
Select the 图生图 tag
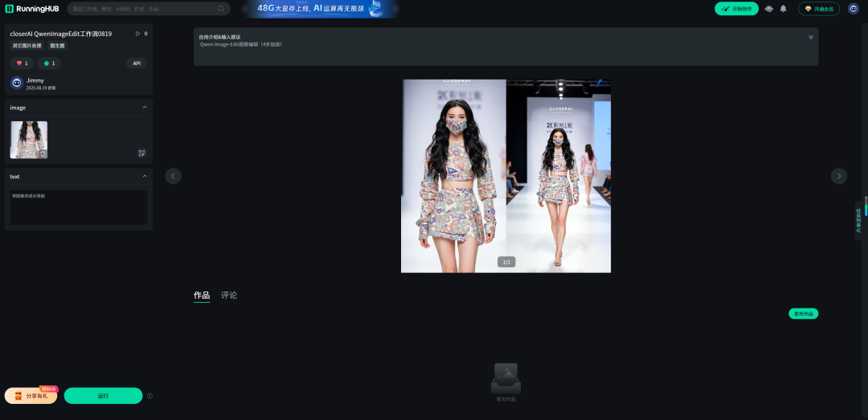[57, 46]
